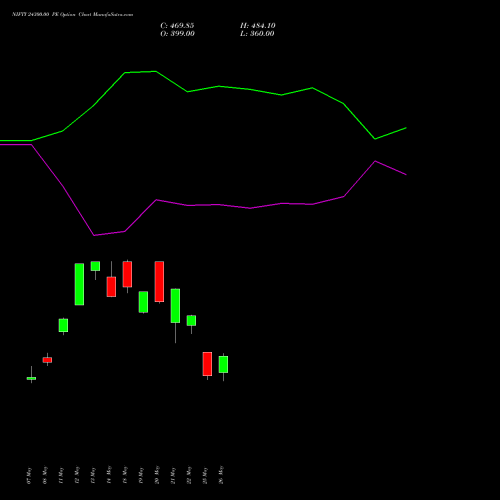Click the 12 May date label
Screen dimensions: 500x500
click(x=77, y=475)
